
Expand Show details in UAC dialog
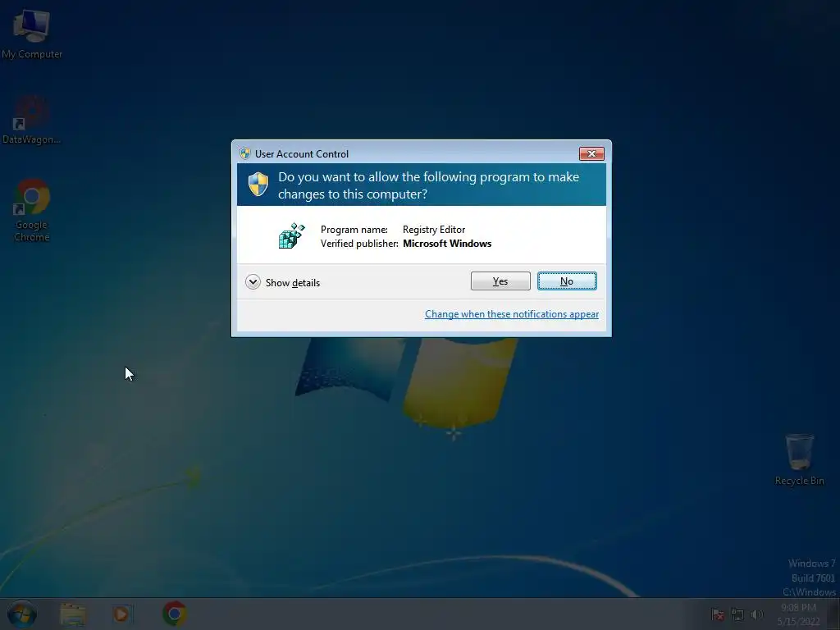(283, 282)
